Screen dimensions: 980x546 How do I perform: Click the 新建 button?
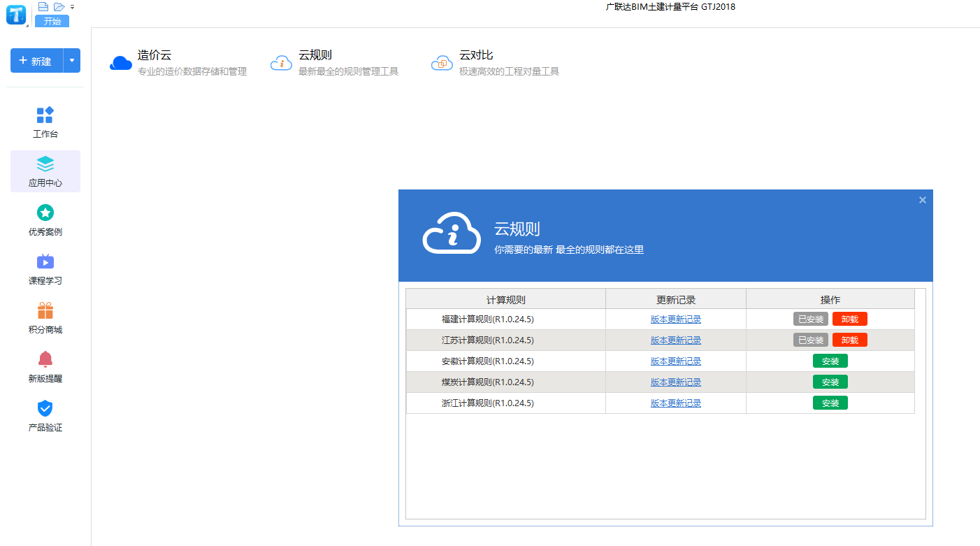pyautogui.click(x=36, y=61)
